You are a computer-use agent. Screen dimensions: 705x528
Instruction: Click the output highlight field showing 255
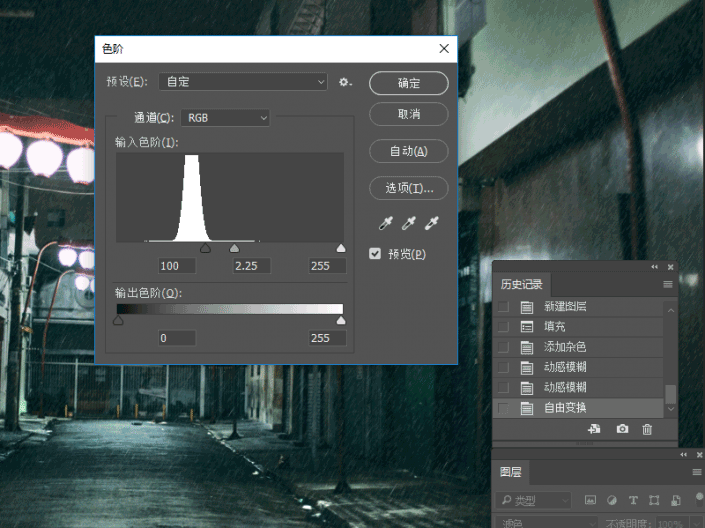tap(327, 338)
